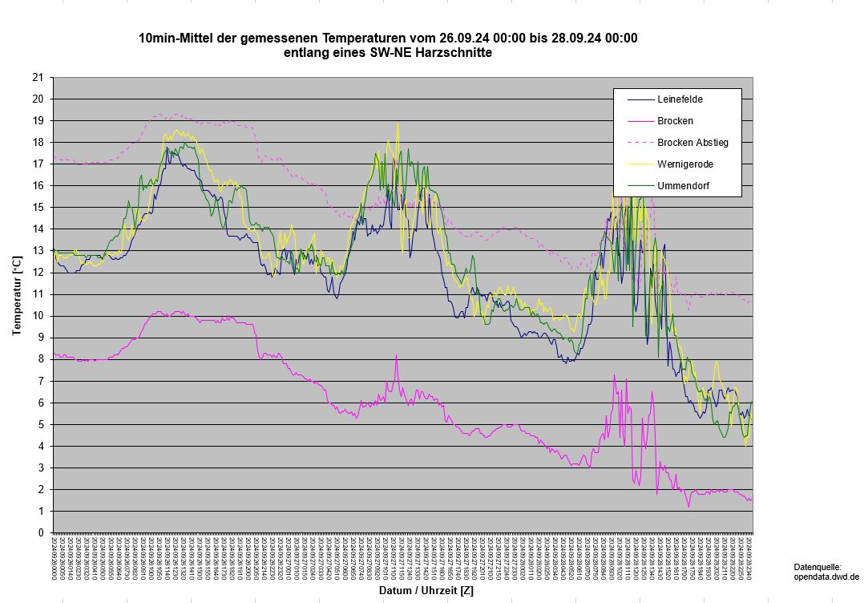This screenshot has height=603, width=868.
Task: Click the 10 tick label on temperature axis
Action: pyautogui.click(x=38, y=316)
